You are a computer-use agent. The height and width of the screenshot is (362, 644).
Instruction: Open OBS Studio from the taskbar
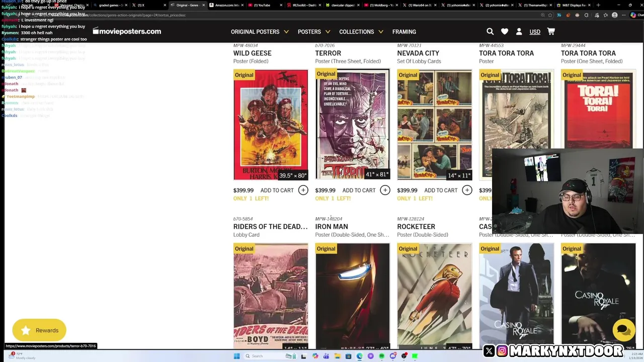coord(404,356)
